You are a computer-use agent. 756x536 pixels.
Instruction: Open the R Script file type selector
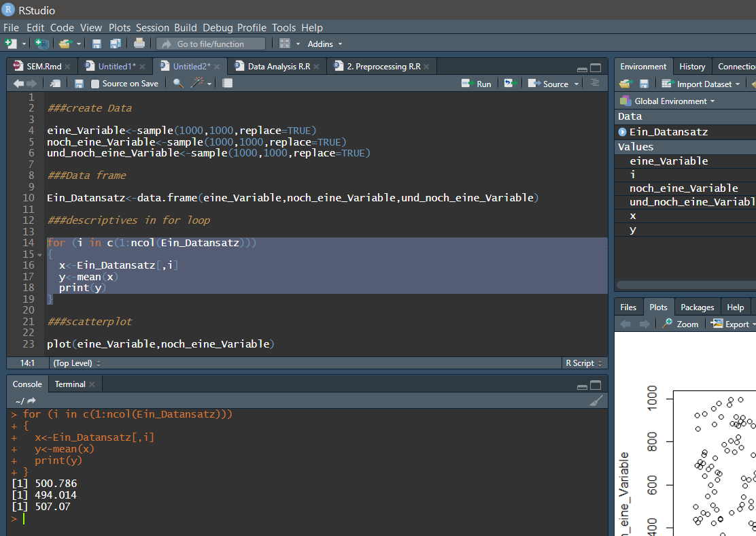583,363
